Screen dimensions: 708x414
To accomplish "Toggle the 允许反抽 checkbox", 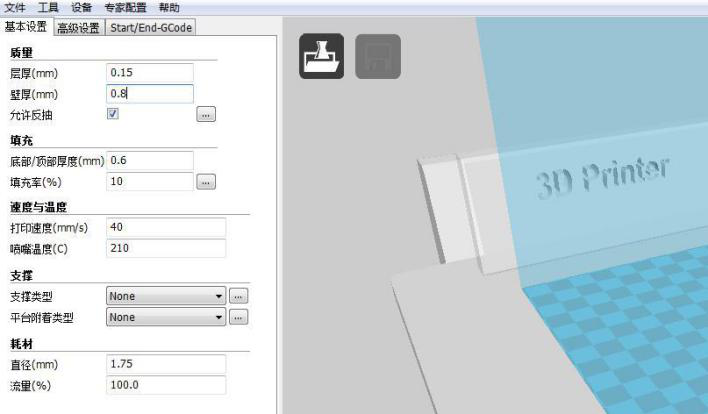I will tap(113, 115).
